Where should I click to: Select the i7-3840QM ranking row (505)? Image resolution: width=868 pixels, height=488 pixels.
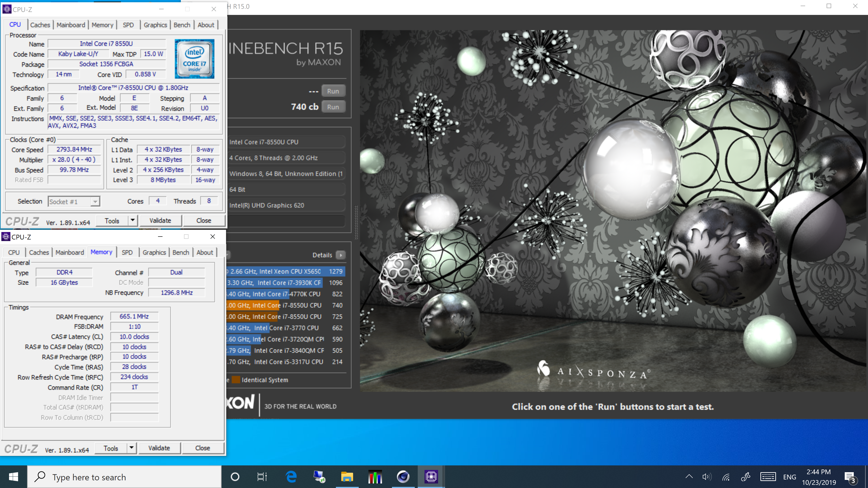[286, 351]
